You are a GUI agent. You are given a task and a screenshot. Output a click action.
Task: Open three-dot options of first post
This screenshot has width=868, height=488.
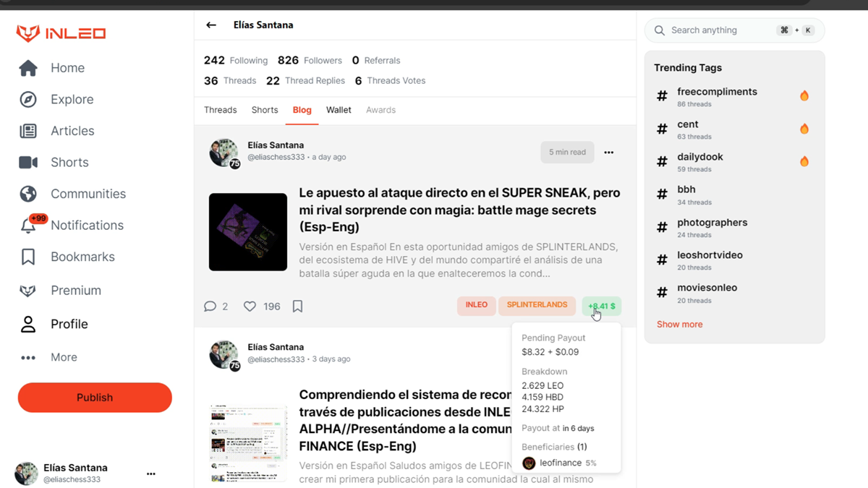[x=609, y=153]
